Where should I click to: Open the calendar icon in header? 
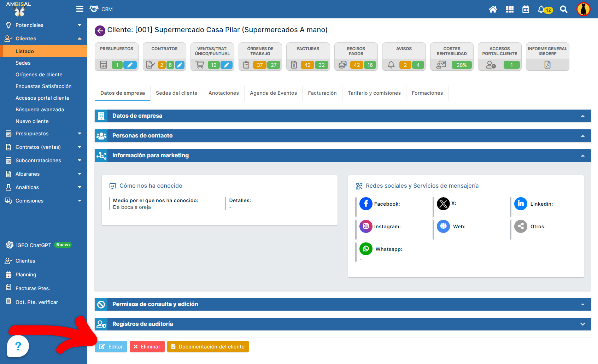[526, 9]
